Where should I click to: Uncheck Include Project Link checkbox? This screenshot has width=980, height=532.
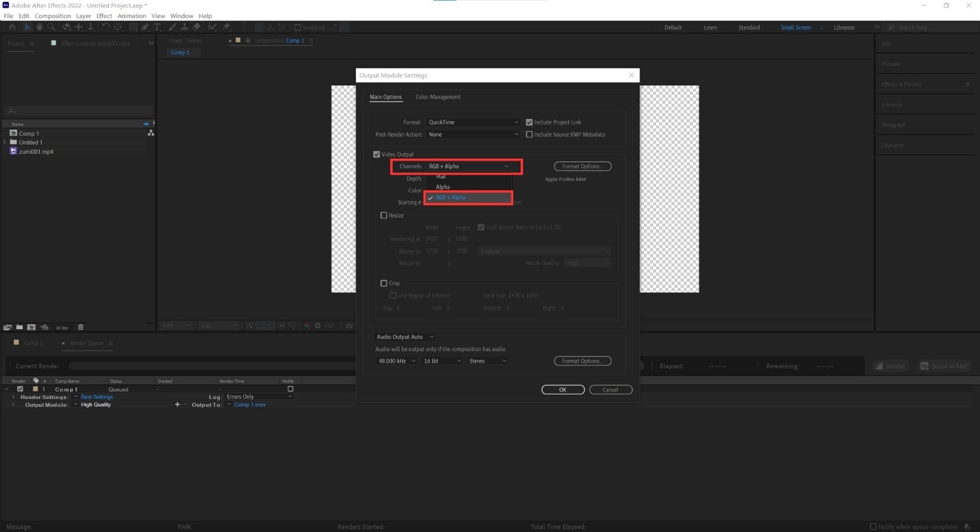(529, 122)
